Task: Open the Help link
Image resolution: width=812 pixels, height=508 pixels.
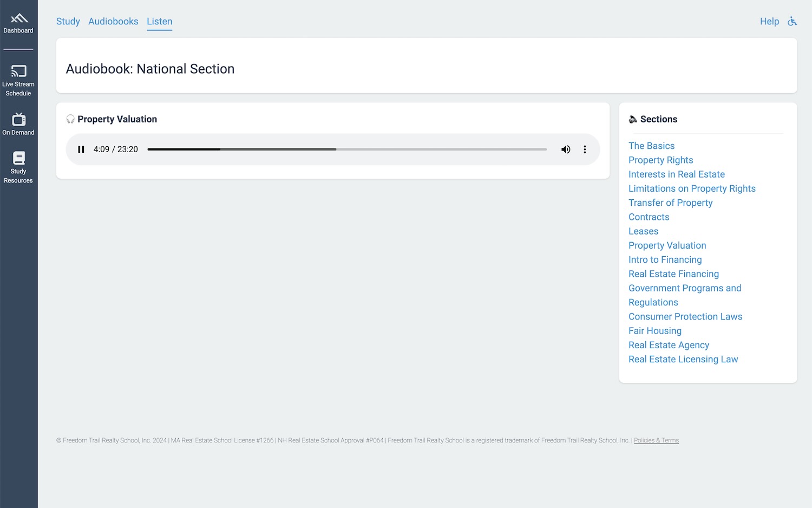Action: click(x=769, y=22)
